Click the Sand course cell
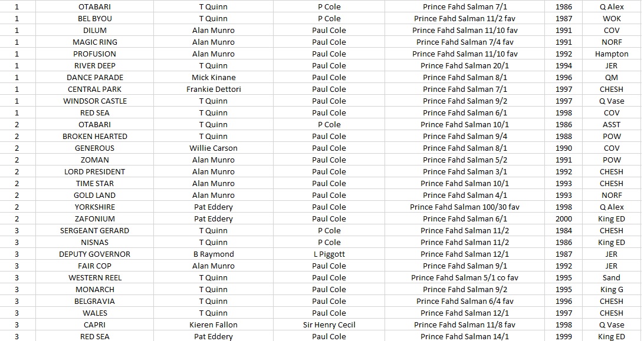This screenshot has width=644, height=341. click(x=612, y=277)
